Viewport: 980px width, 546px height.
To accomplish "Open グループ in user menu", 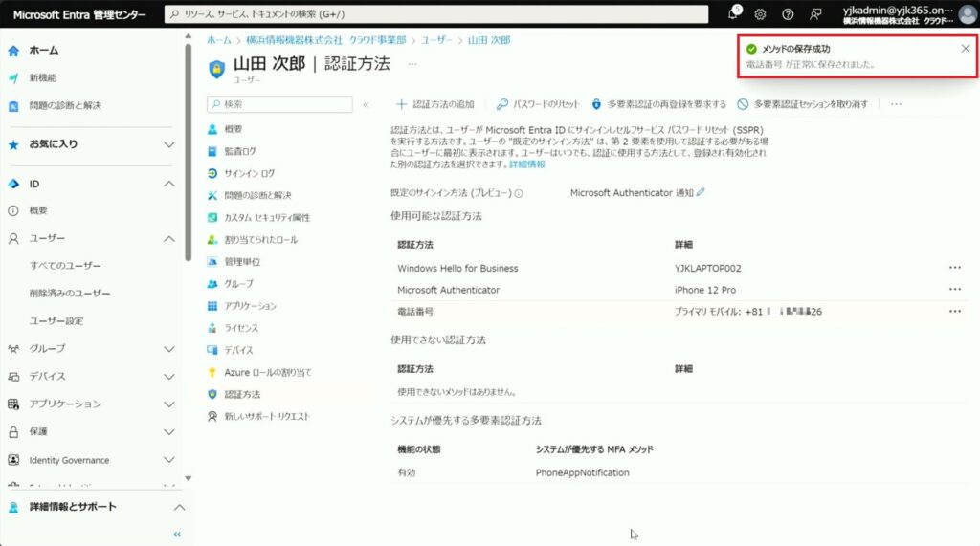I will 238,284.
